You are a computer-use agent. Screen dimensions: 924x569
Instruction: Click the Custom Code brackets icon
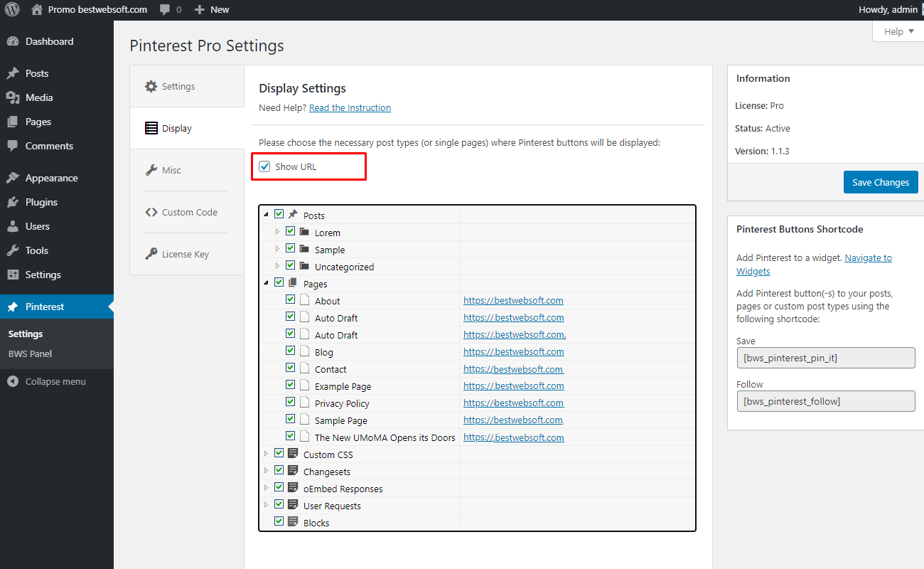click(x=151, y=212)
